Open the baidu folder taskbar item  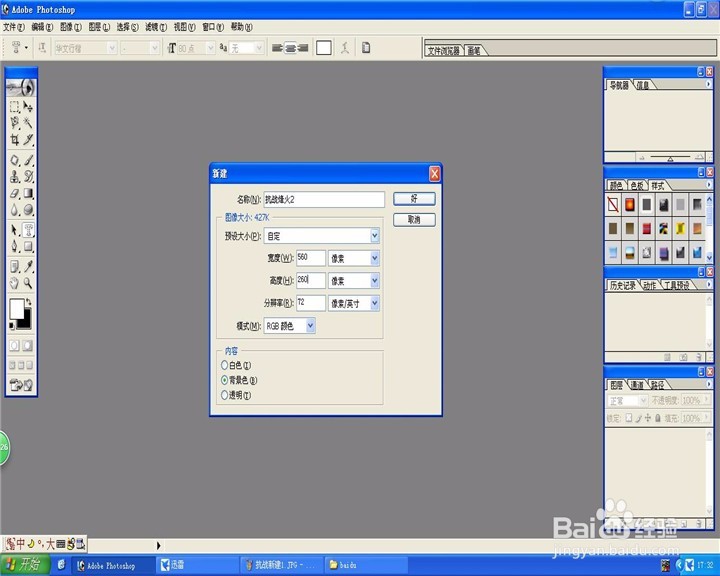click(x=366, y=565)
